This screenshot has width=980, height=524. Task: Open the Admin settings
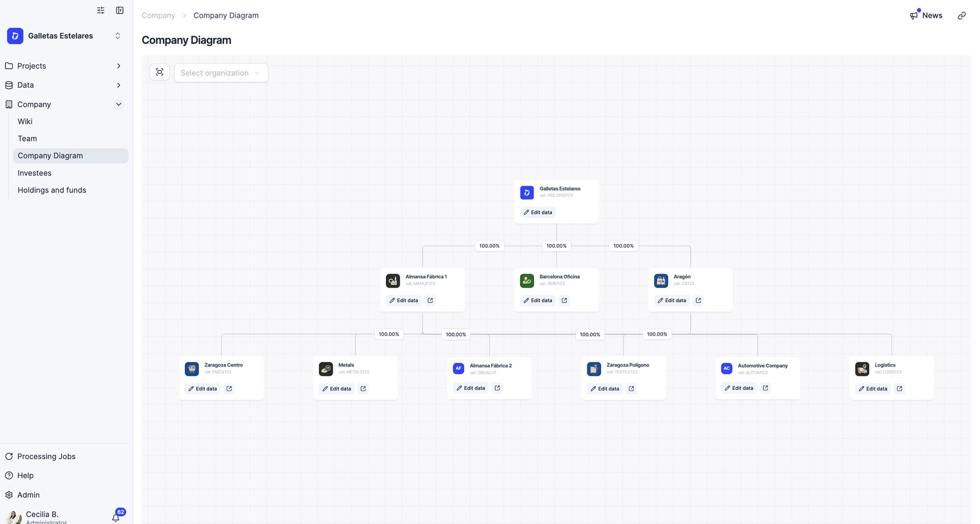tap(28, 495)
